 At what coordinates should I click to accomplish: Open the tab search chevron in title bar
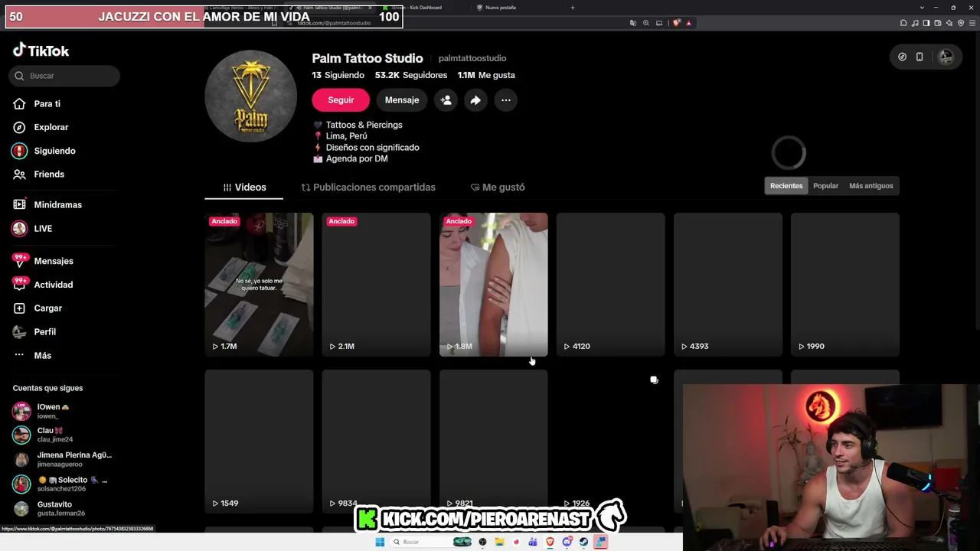[922, 8]
